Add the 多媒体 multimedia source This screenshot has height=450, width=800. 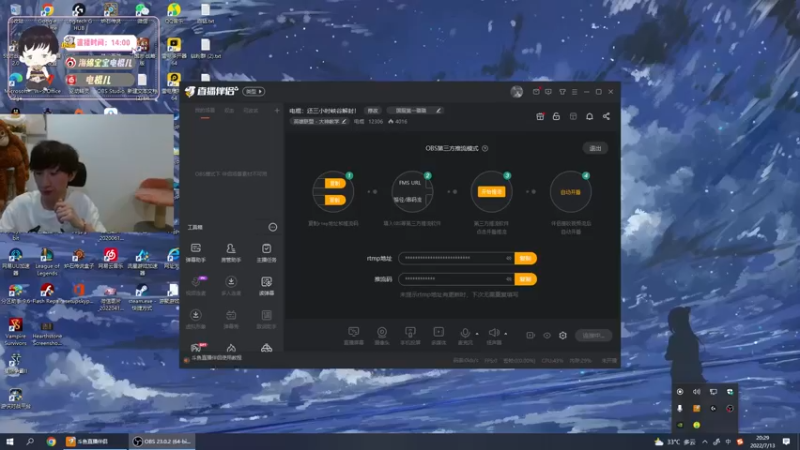point(438,335)
